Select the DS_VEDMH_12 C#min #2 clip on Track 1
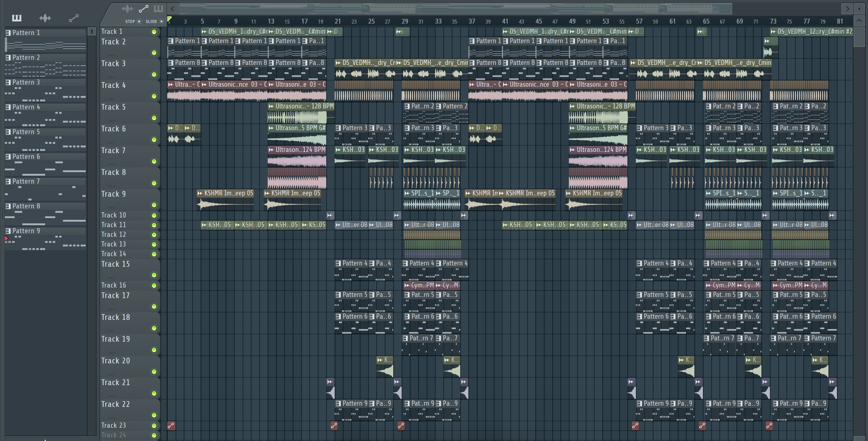 pyautogui.click(x=812, y=32)
